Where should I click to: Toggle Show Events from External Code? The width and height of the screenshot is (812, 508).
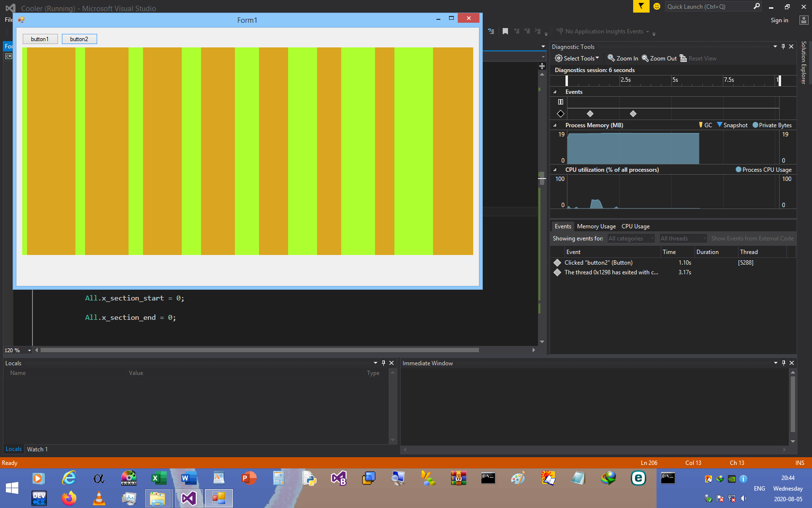[x=752, y=239]
